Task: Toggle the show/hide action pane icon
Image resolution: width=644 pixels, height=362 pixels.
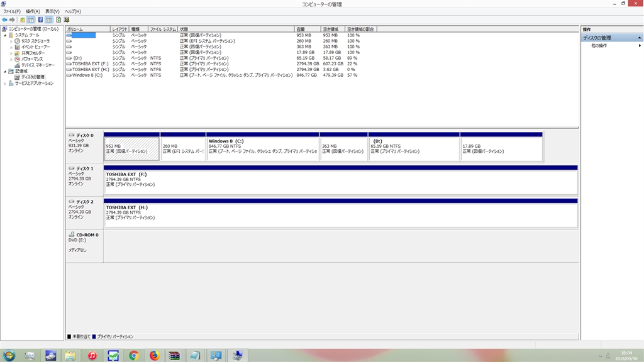Action: [x=49, y=19]
